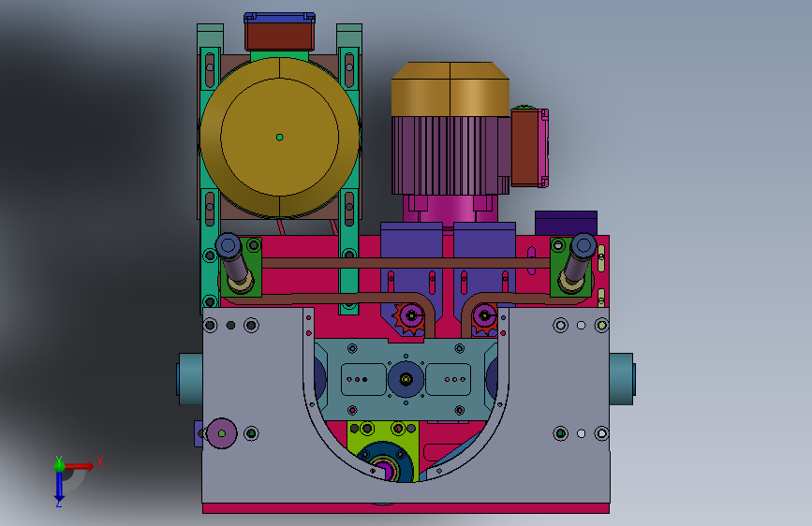Select the green center point on yellow drum
This screenshot has width=812, height=526.
(x=280, y=138)
